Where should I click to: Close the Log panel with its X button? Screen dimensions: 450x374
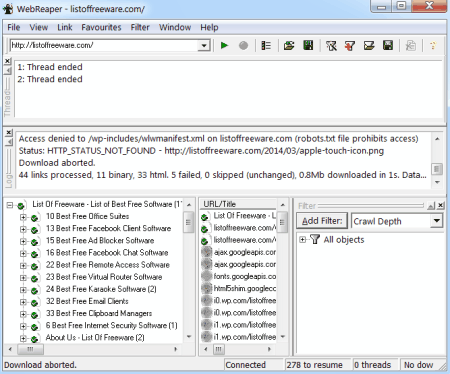click(8, 133)
